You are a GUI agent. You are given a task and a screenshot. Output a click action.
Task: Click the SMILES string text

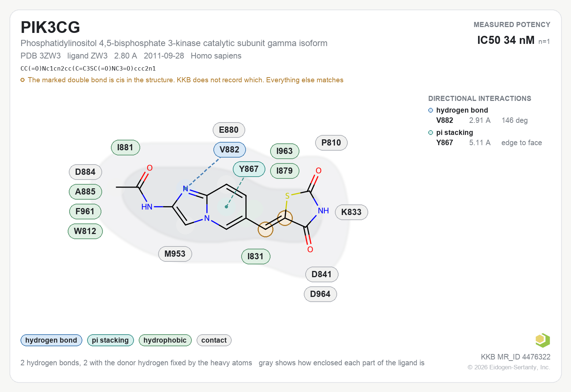tap(88, 68)
